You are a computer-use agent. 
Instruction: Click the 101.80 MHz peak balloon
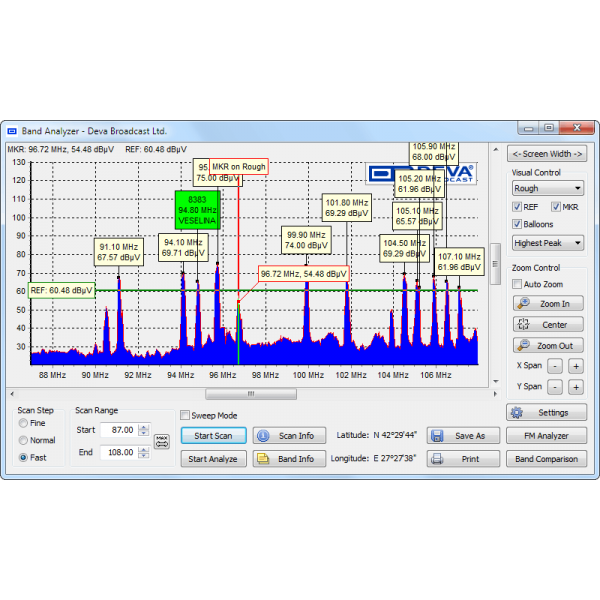[x=347, y=208]
